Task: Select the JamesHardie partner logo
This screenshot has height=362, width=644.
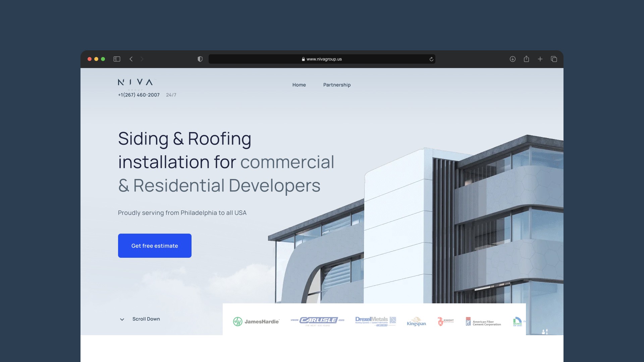Action: (256, 321)
